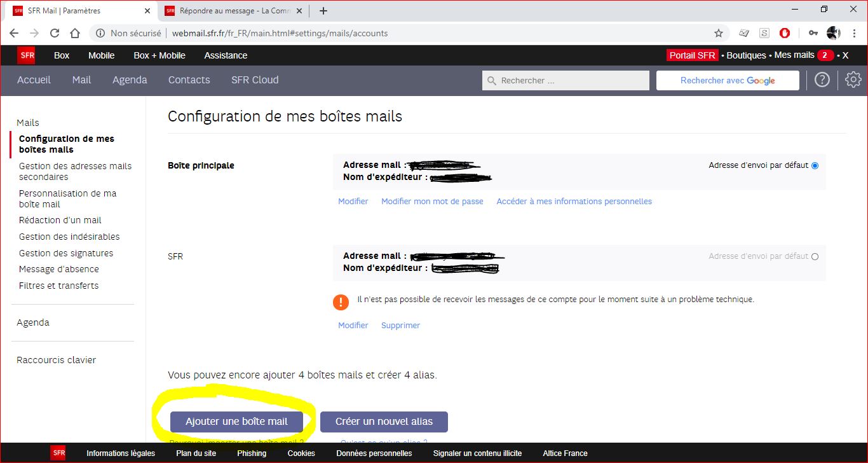868x463 pixels.
Task: Open the Agenda tab in navigation bar
Action: [x=130, y=80]
